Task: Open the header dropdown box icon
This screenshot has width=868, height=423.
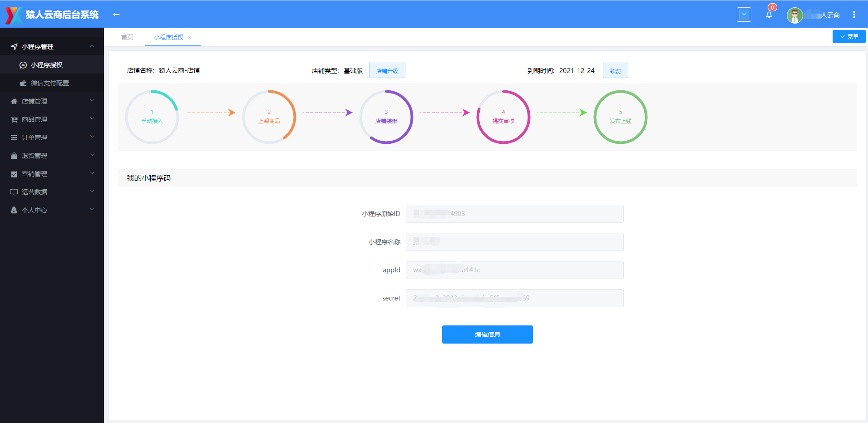Action: click(x=744, y=15)
